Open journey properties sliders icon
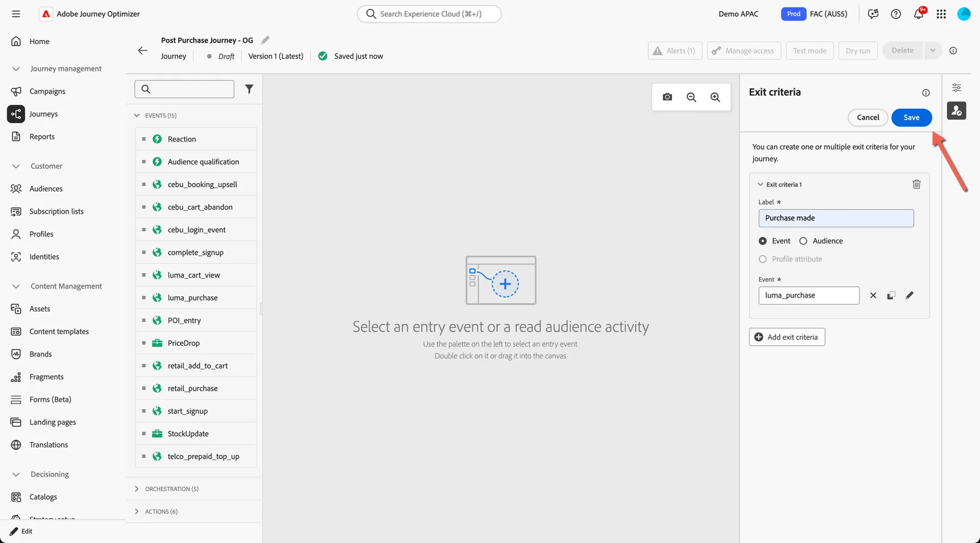Image resolution: width=980 pixels, height=543 pixels. (956, 88)
